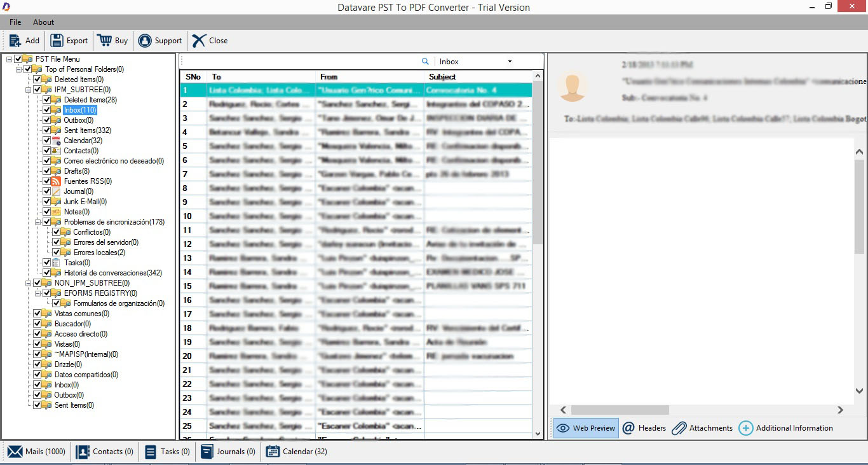Switch to Web Preview tab
The image size is (868, 465).
[586, 428]
